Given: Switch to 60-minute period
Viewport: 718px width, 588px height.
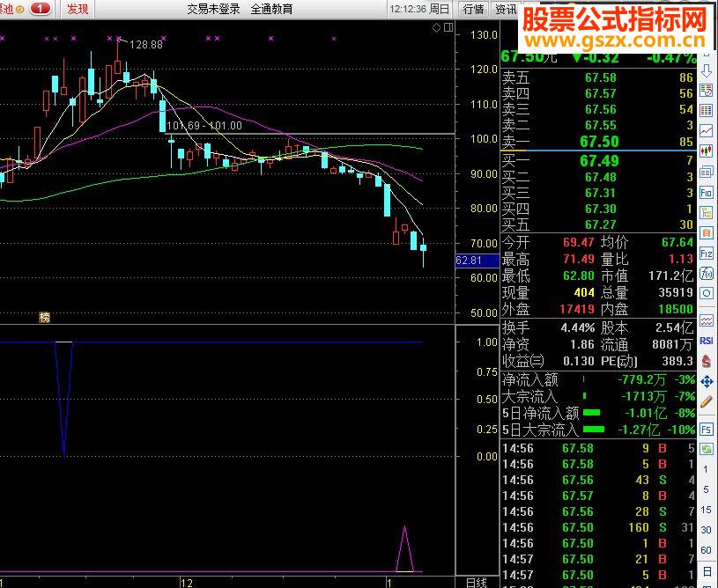Looking at the screenshot, I should click(x=706, y=550).
